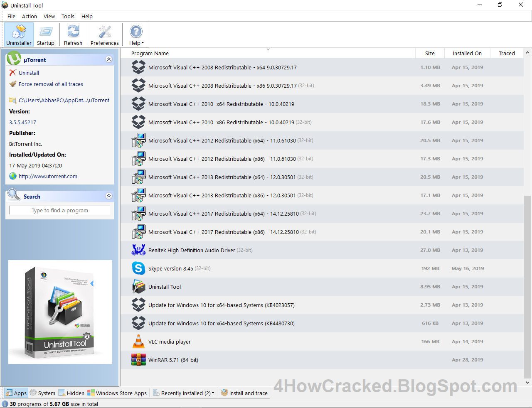Sort by Program Name column header
This screenshot has height=408, width=532.
(x=150, y=53)
